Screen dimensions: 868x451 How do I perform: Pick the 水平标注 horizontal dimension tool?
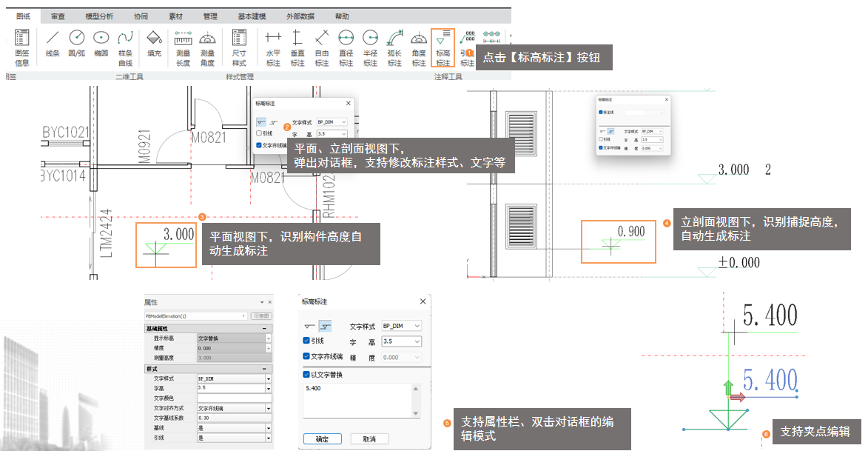click(273, 48)
